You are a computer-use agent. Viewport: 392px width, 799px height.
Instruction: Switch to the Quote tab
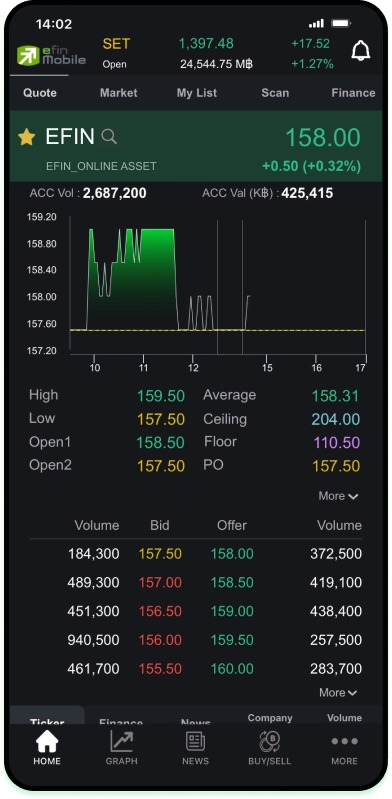coord(40,93)
